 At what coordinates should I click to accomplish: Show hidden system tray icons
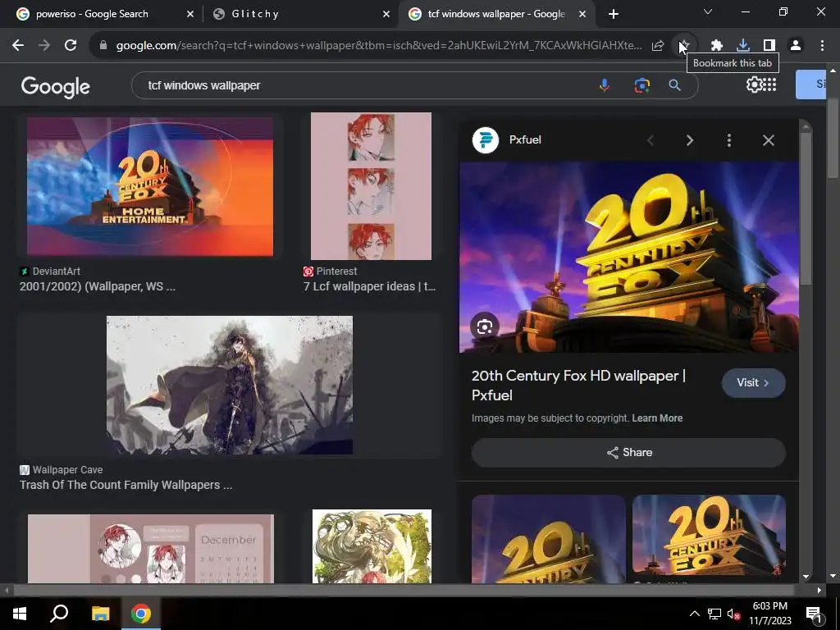(x=694, y=614)
